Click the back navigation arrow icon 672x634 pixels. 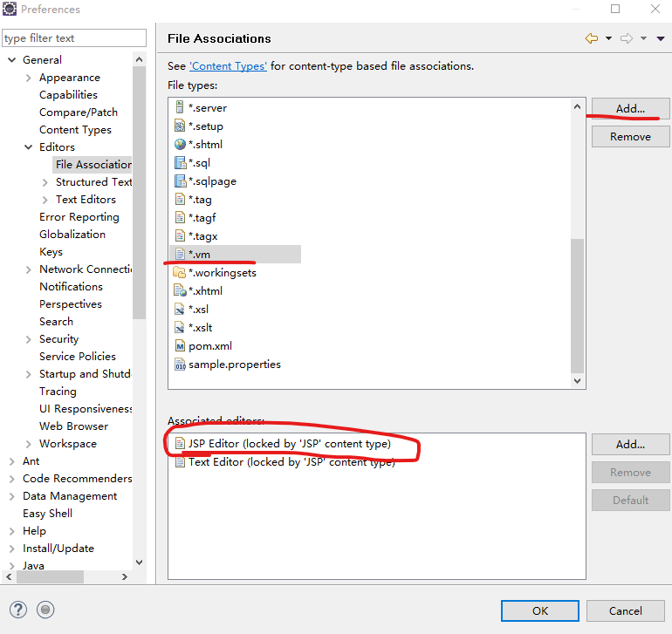click(x=592, y=38)
